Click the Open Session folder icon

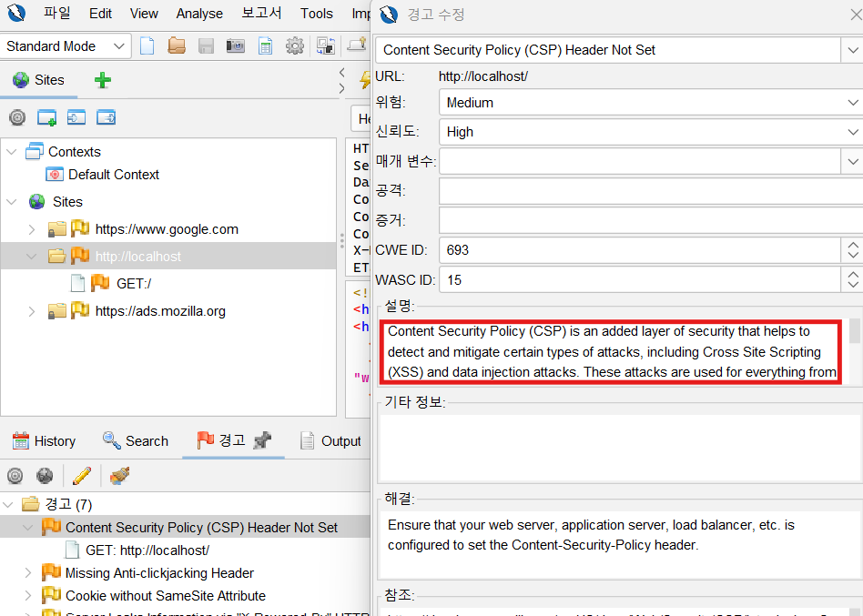pyautogui.click(x=177, y=46)
